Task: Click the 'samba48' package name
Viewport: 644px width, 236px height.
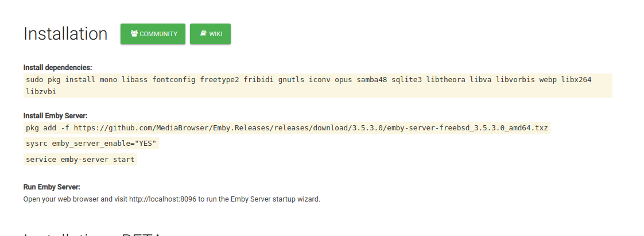Action: pos(373,79)
